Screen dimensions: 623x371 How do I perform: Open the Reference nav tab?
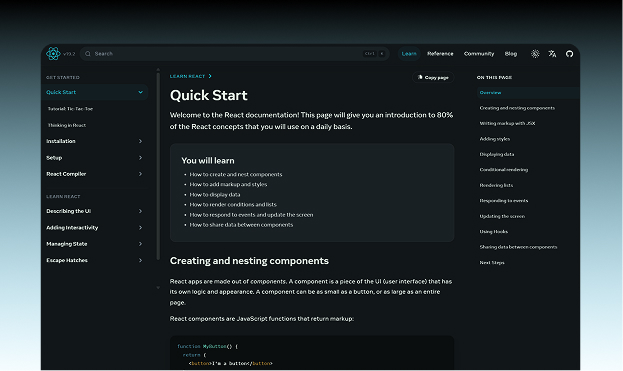pos(440,54)
